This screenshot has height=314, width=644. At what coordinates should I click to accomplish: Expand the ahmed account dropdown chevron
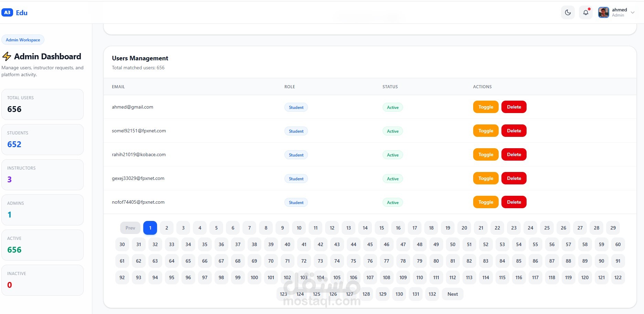pyautogui.click(x=633, y=13)
